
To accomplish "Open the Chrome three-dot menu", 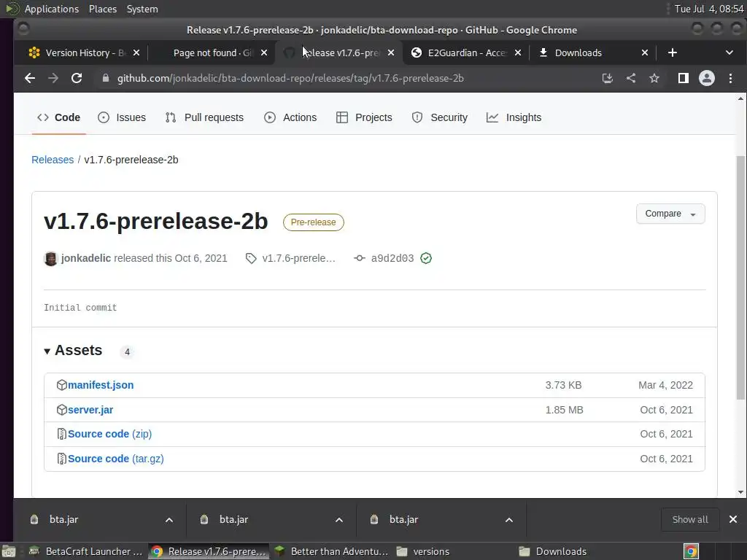I will point(730,78).
